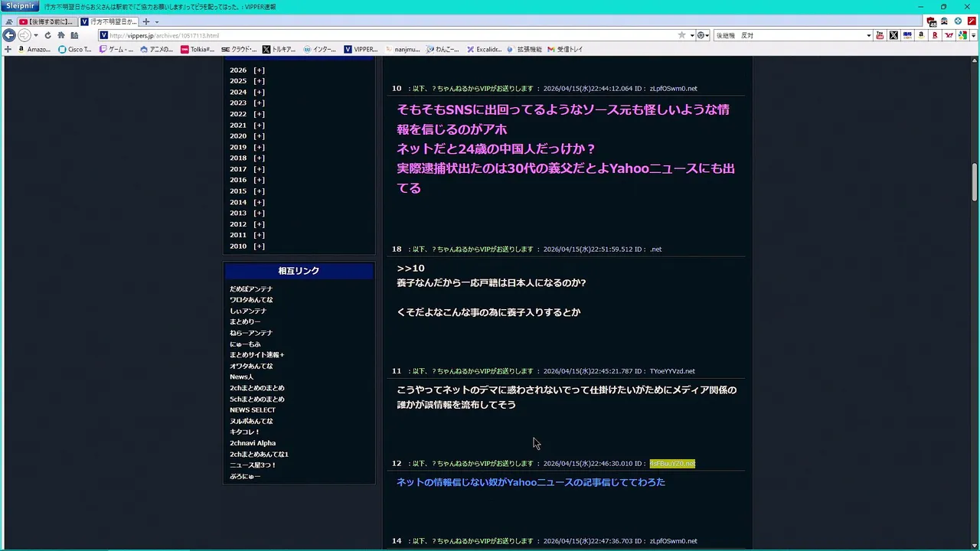Open the 拡張機能 bookmark

pyautogui.click(x=524, y=49)
